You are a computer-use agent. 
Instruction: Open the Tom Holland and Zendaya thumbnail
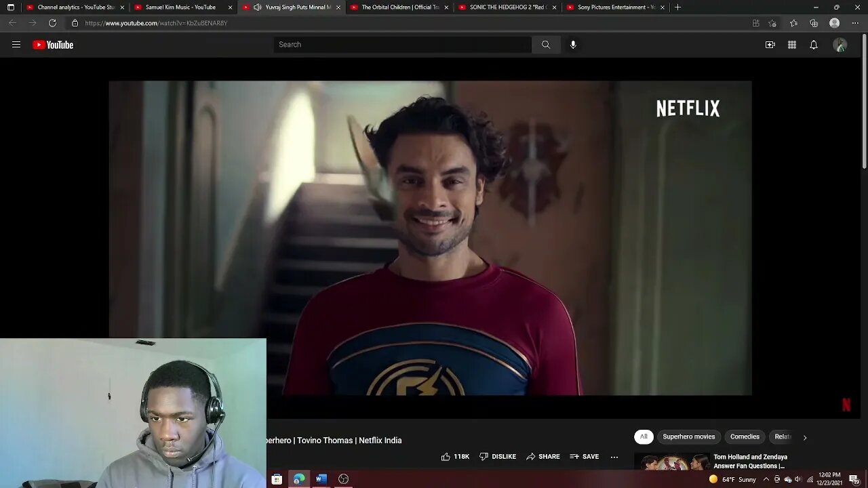tap(672, 462)
